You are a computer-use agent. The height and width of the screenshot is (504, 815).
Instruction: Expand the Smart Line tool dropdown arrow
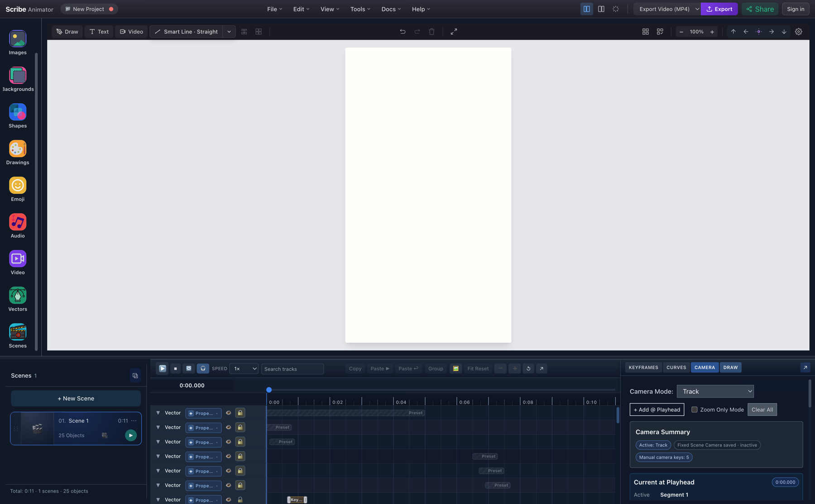coord(229,32)
